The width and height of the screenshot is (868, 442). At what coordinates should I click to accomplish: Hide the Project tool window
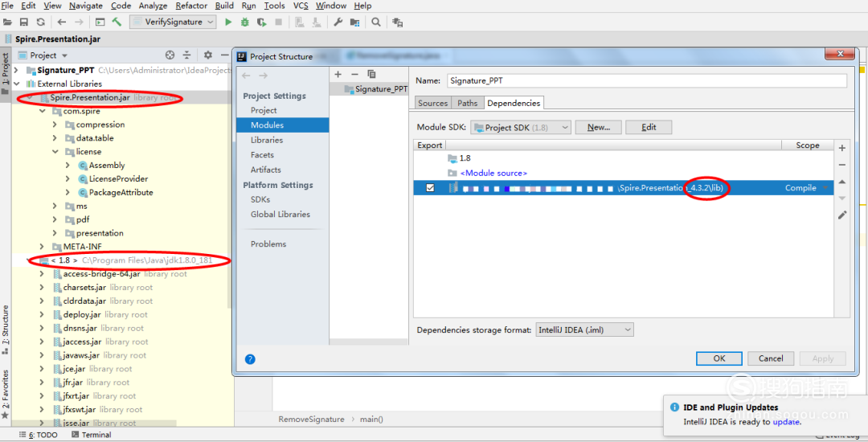click(224, 55)
